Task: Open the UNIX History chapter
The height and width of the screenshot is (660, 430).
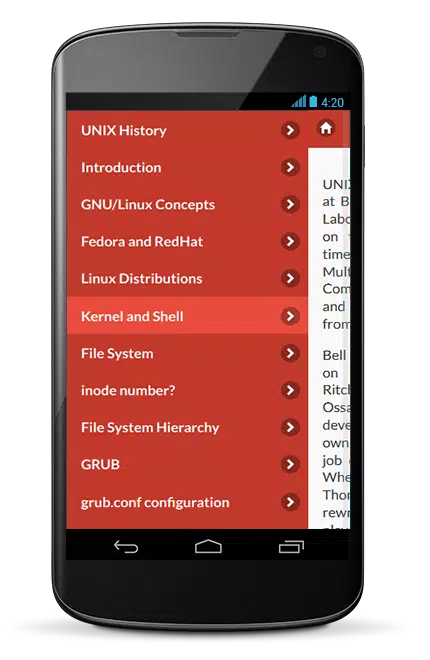Action: (x=187, y=130)
